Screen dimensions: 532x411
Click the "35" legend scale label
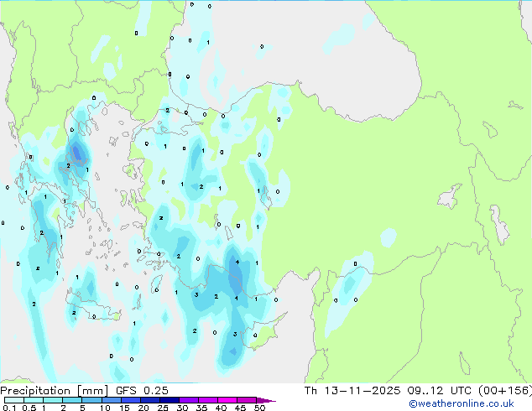pos(201,408)
